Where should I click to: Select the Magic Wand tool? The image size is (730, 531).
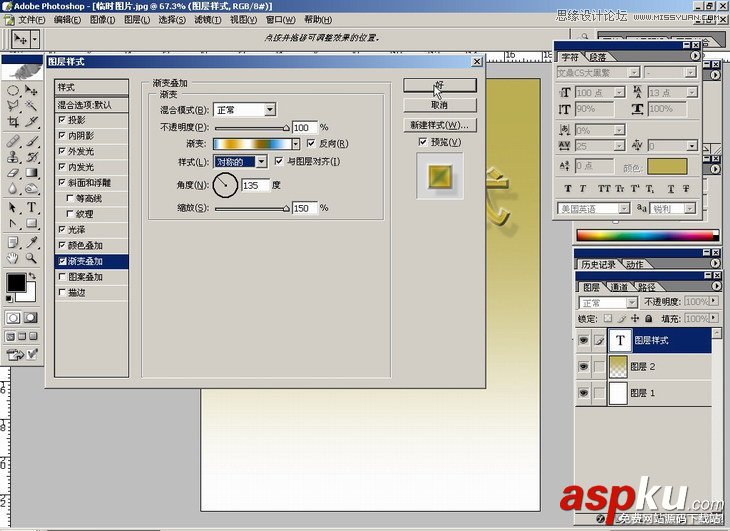tap(31, 106)
